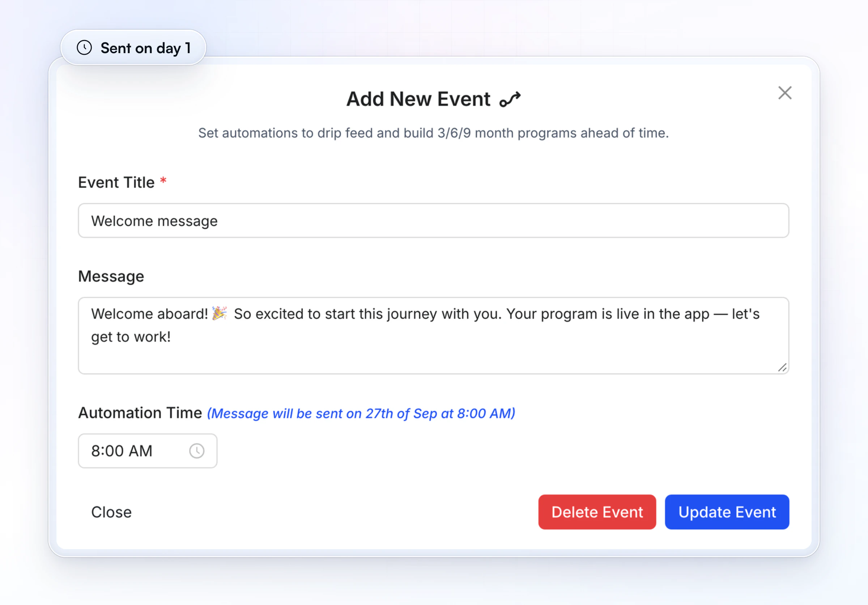This screenshot has height=605, width=868.
Task: Close the Add New Event dialog with X
Action: click(784, 93)
